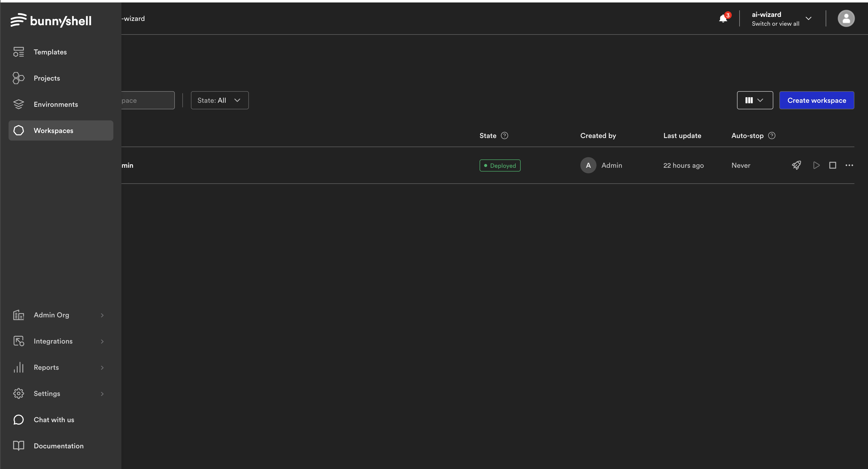Image resolution: width=868 pixels, height=469 pixels.
Task: Click Reports label in sidebar
Action: coord(46,367)
